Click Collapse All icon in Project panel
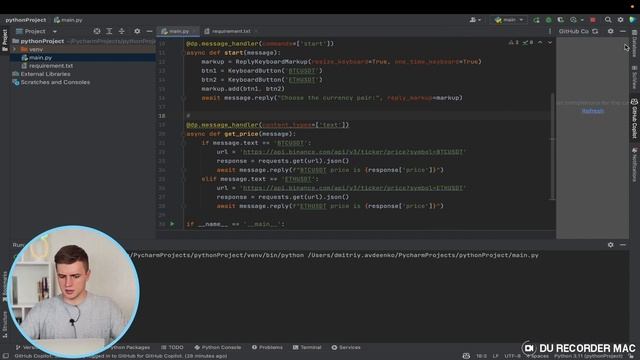The width and height of the screenshot is (640, 360). pos(122,31)
